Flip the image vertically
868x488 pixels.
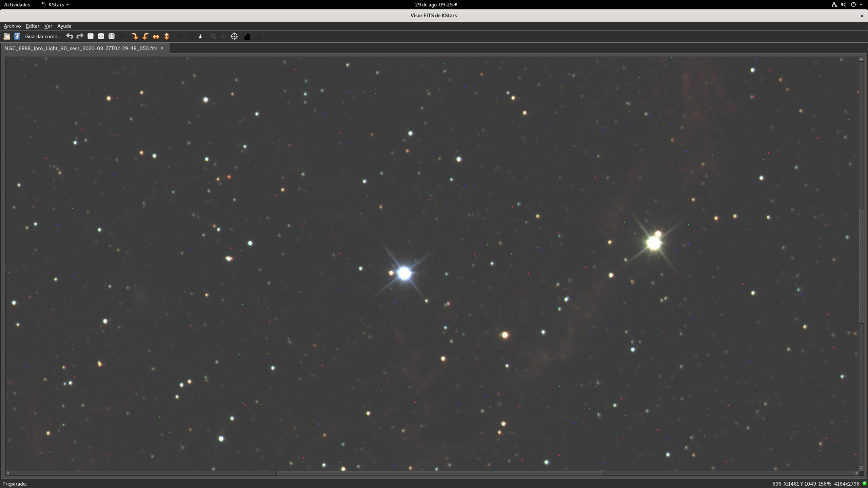tap(166, 36)
